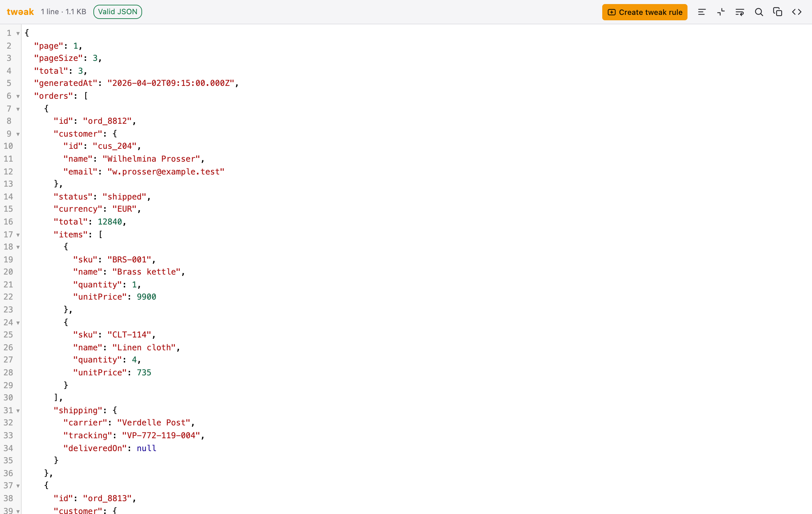Image resolution: width=812 pixels, height=514 pixels.
Task: Collapse root object fold arrow on line 1
Action: (x=18, y=33)
